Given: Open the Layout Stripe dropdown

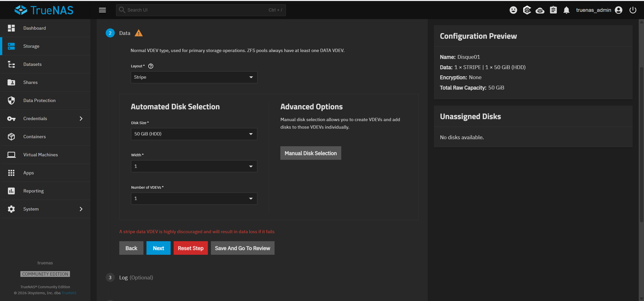Looking at the screenshot, I should [194, 77].
